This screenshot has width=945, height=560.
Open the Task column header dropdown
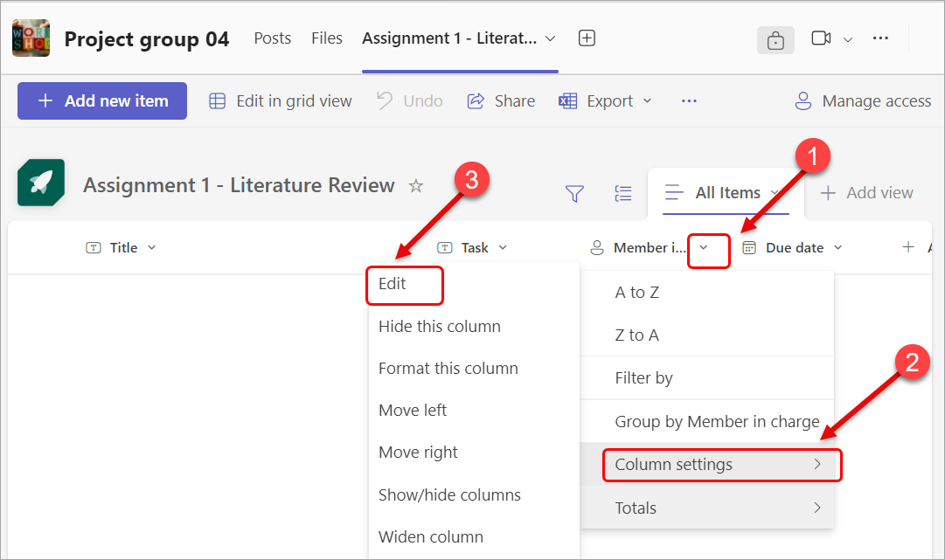click(x=501, y=247)
